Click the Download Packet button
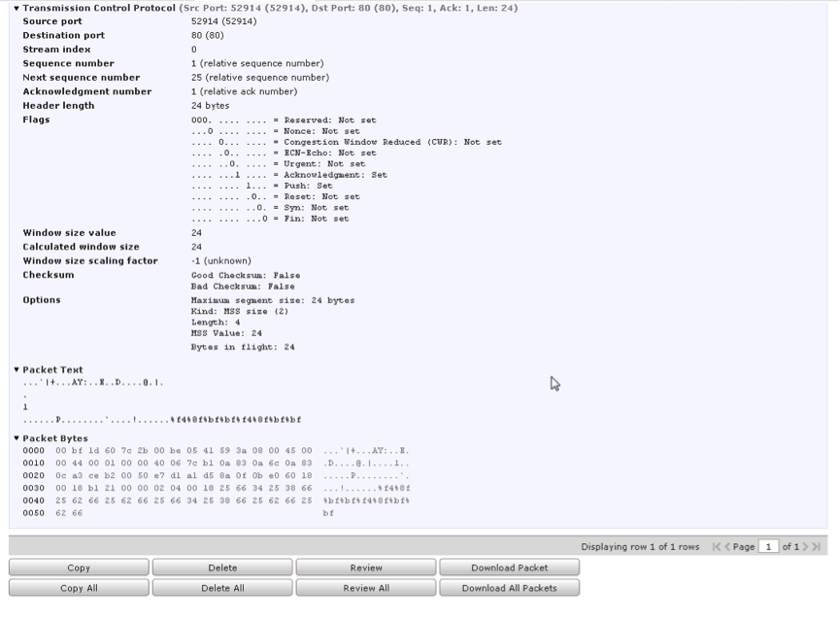840x618 pixels. 510,567
